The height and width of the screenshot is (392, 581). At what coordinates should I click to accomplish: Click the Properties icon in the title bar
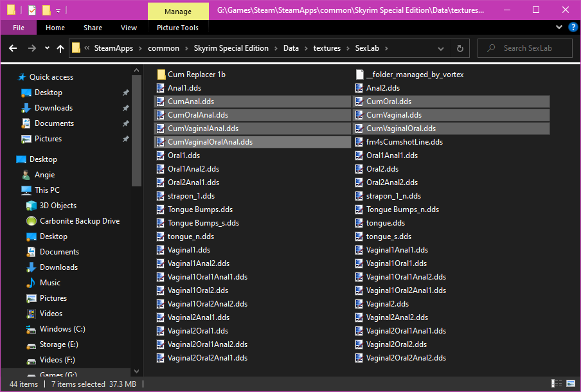(x=32, y=10)
